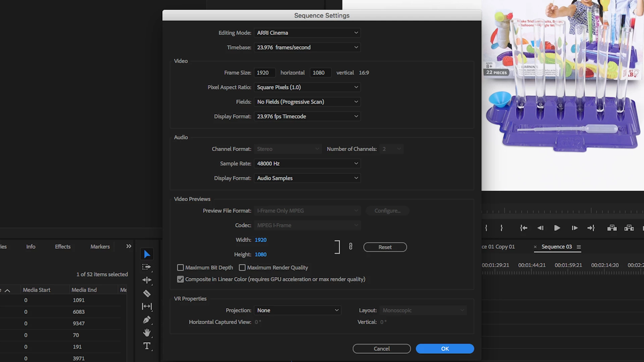This screenshot has height=362, width=644.
Task: Uncheck Composite in Linear Color
Action: (180, 279)
